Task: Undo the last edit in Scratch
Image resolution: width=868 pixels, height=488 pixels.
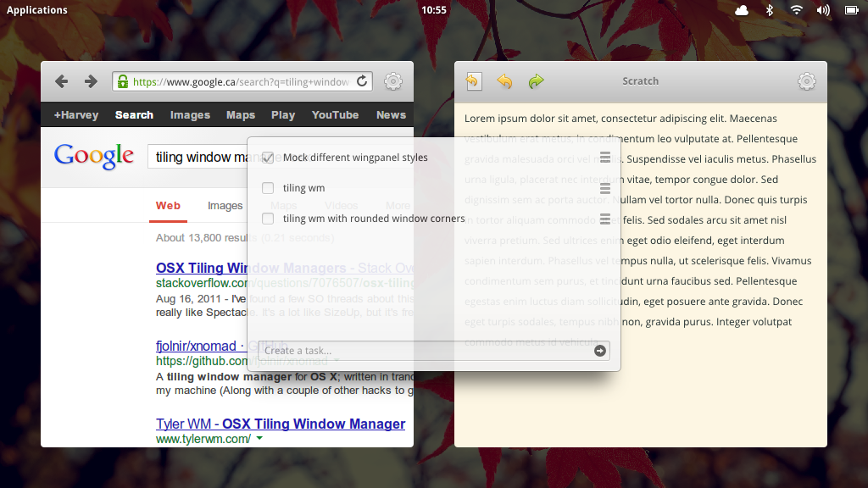Action: [x=504, y=81]
